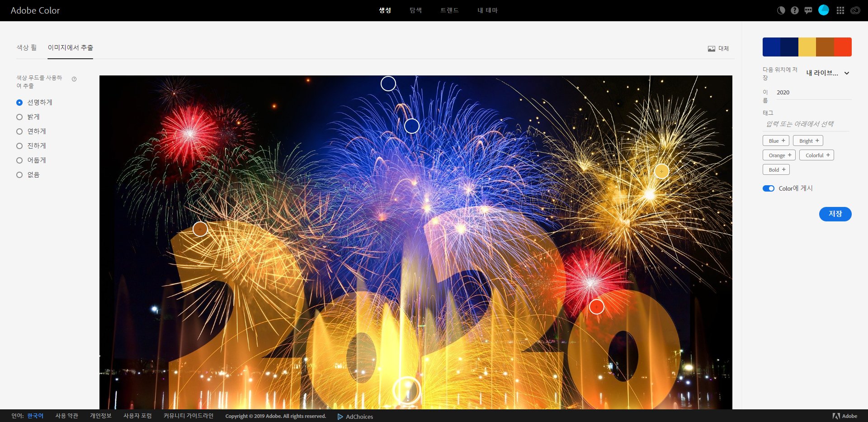
Task: Open the 개인정보 footer link
Action: pos(100,416)
